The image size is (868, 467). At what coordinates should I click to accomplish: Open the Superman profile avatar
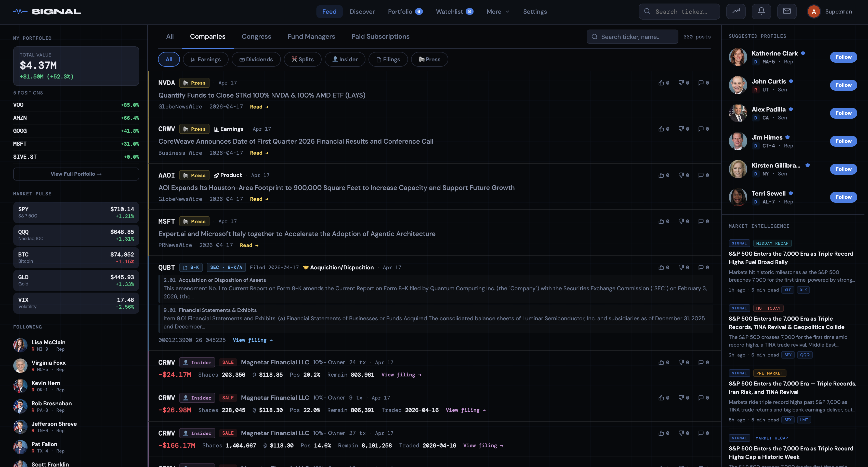pos(813,11)
